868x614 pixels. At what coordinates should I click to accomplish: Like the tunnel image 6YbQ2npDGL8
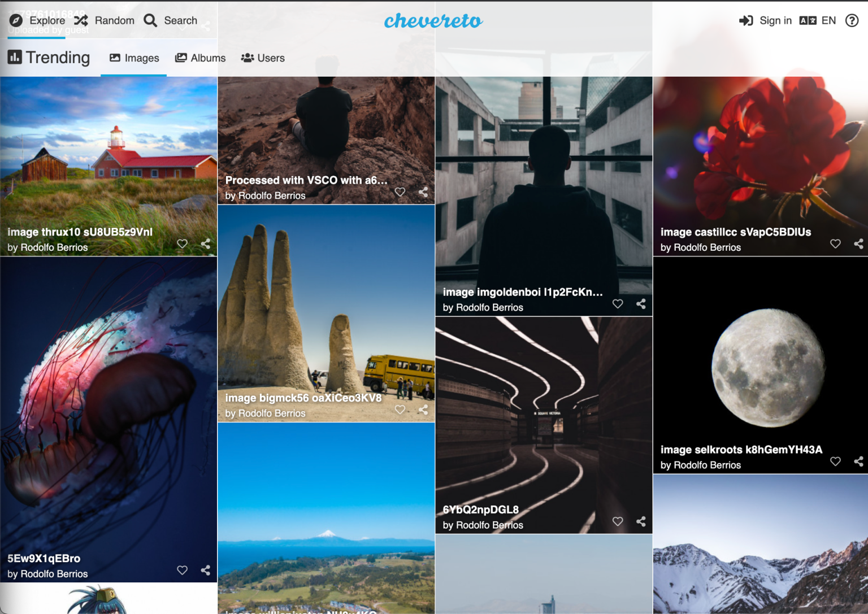click(x=618, y=521)
